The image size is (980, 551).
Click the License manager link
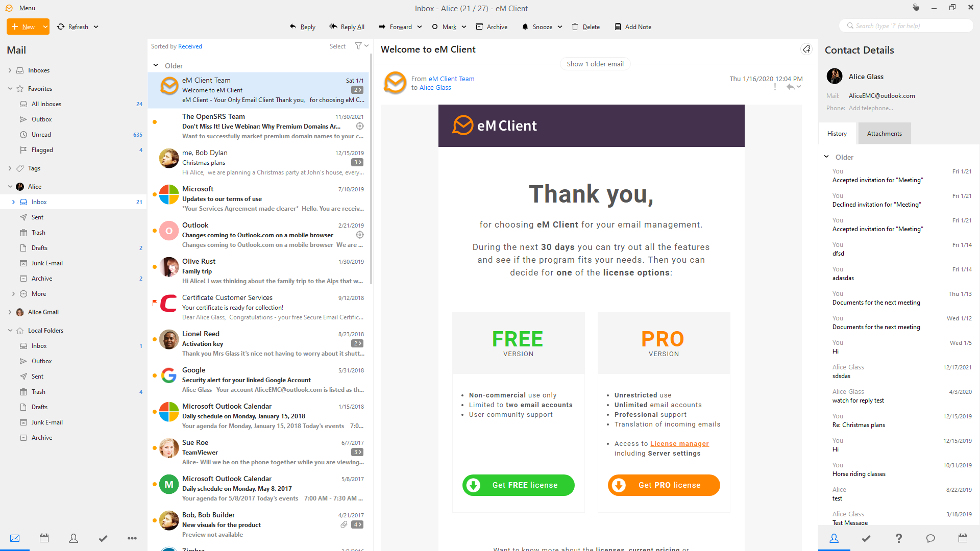pos(679,444)
